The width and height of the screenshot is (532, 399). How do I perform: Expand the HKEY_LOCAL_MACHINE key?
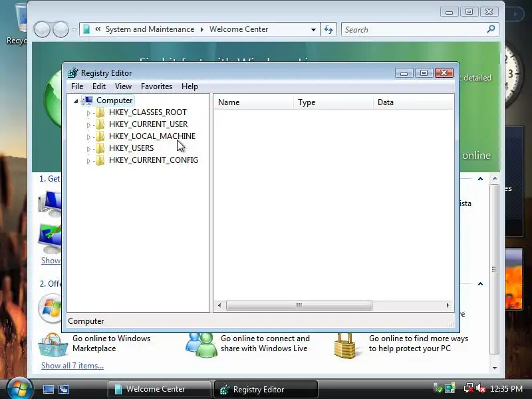click(x=88, y=137)
